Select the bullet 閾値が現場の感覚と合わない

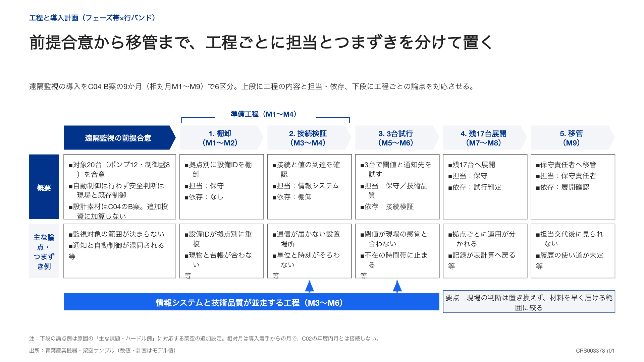(394, 239)
